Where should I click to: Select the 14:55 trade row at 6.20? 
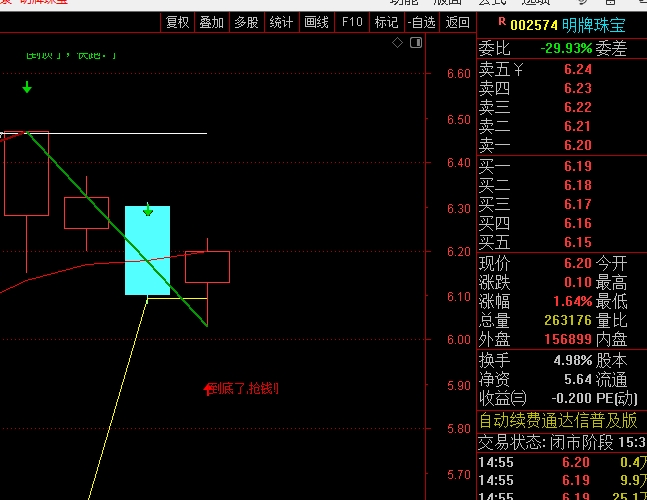(562, 462)
